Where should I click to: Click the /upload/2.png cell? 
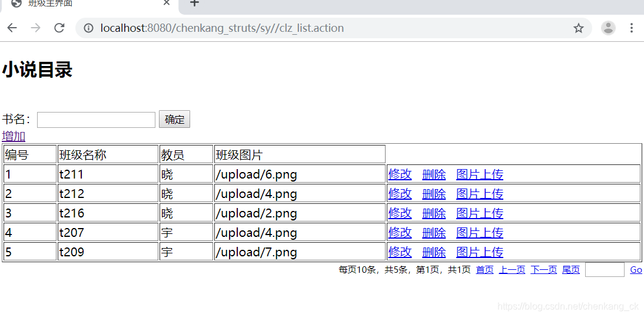(300, 213)
